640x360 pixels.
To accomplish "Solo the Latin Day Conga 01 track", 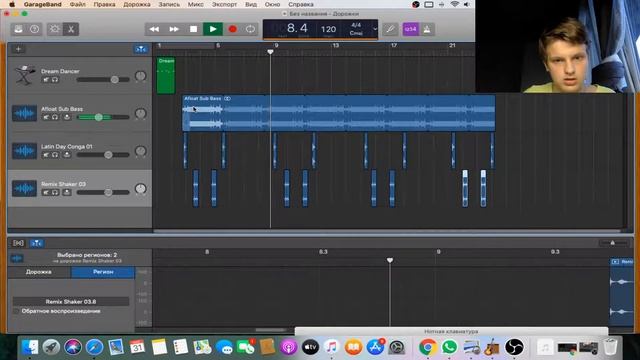I will 55,155.
